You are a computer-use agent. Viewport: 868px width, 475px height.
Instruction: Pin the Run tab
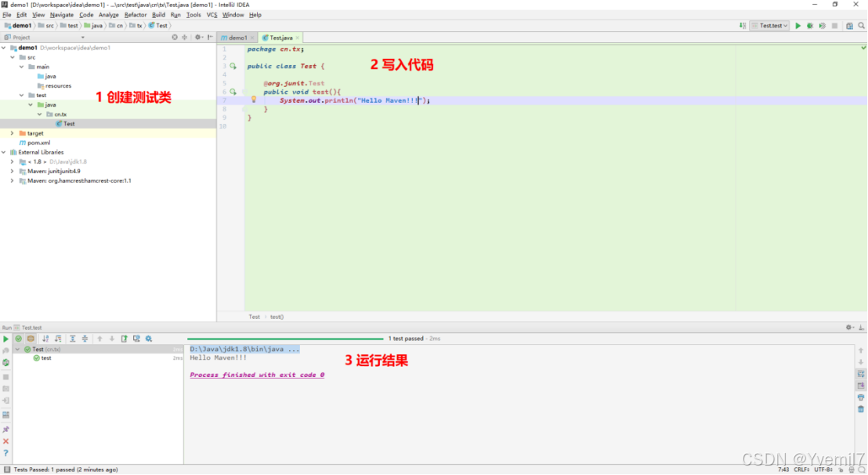pos(5,429)
